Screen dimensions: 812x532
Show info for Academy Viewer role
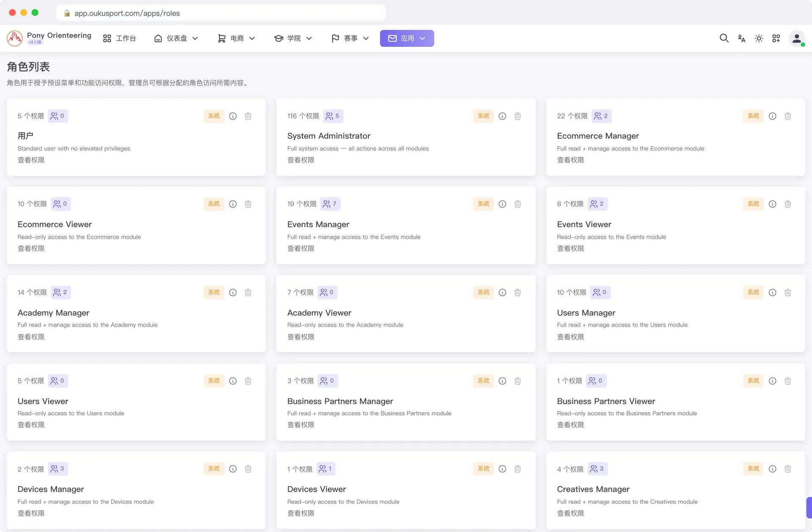click(x=502, y=292)
